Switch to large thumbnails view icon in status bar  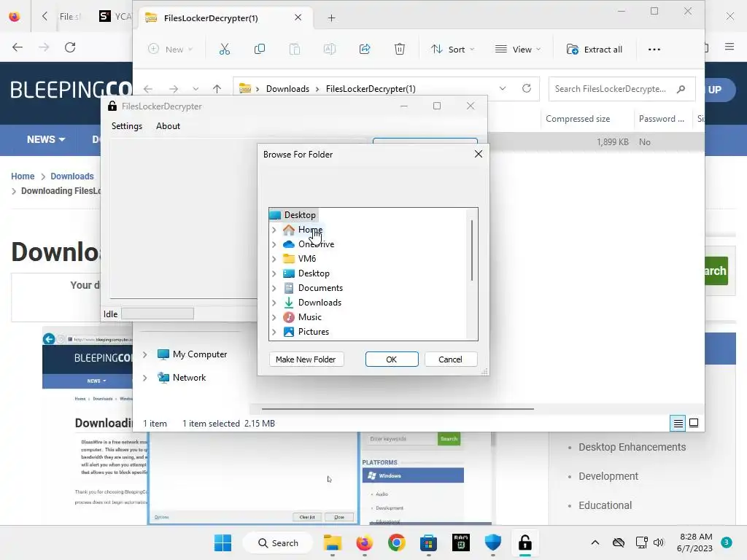[x=694, y=423]
